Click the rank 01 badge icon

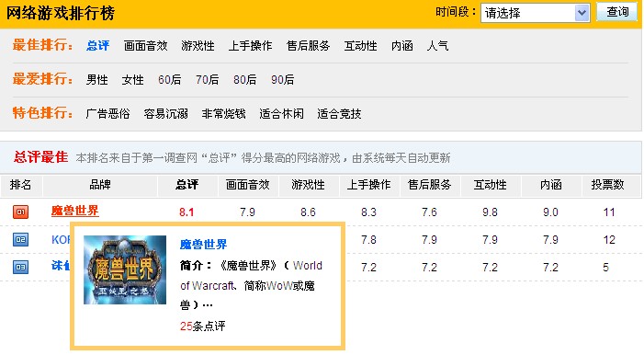click(x=20, y=212)
